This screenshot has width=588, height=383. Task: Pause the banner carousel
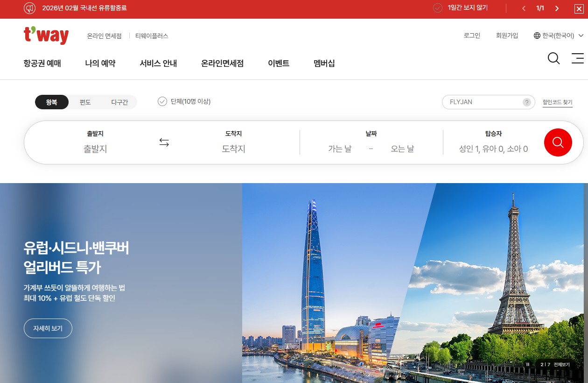click(528, 365)
